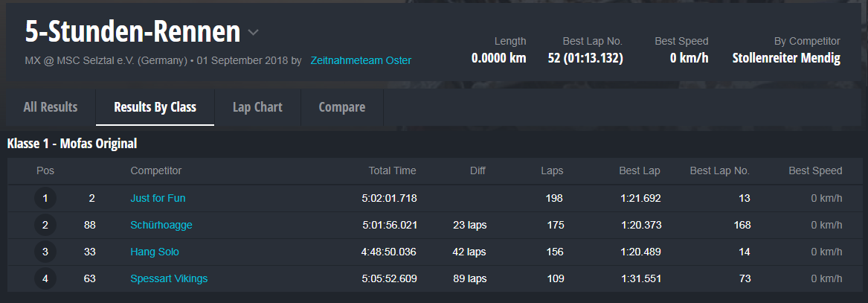Viewport: 868px width, 303px height.
Task: Open competitor Hang Solo
Action: pos(155,252)
